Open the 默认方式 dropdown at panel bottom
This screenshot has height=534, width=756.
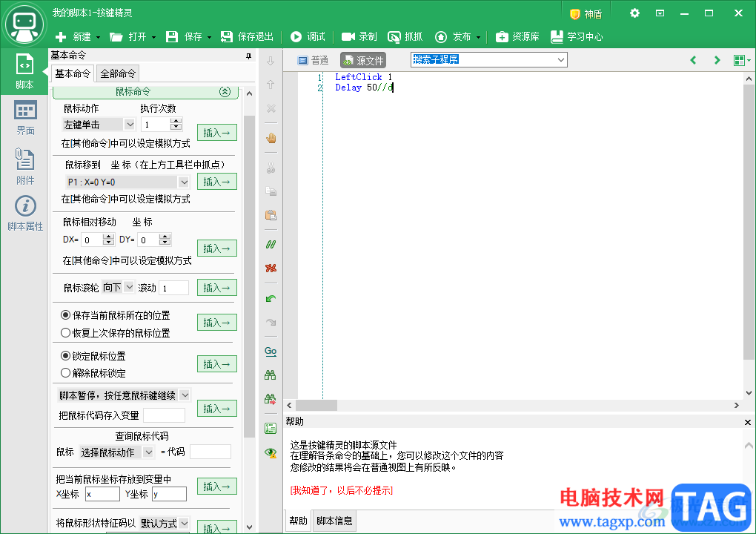(165, 523)
